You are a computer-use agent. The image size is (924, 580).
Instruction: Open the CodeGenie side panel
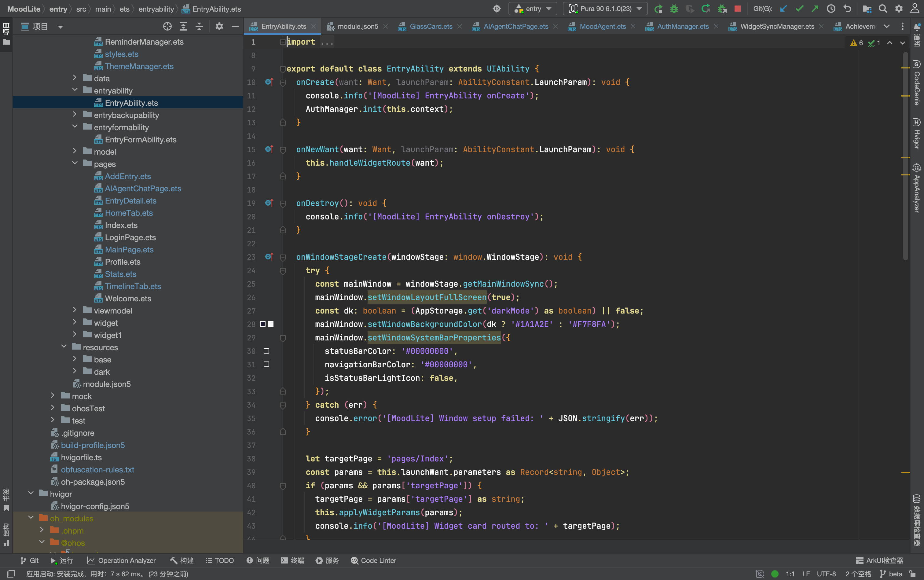[916, 83]
